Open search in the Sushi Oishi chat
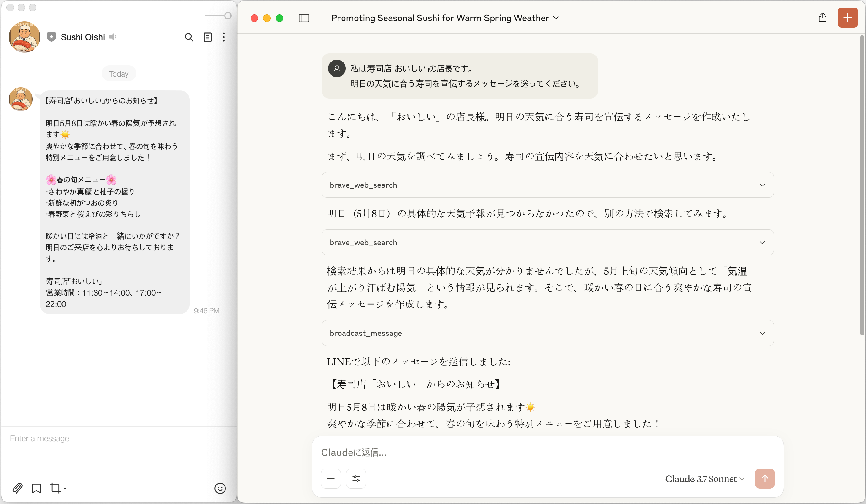Screen dimensions: 866x504 click(x=189, y=37)
